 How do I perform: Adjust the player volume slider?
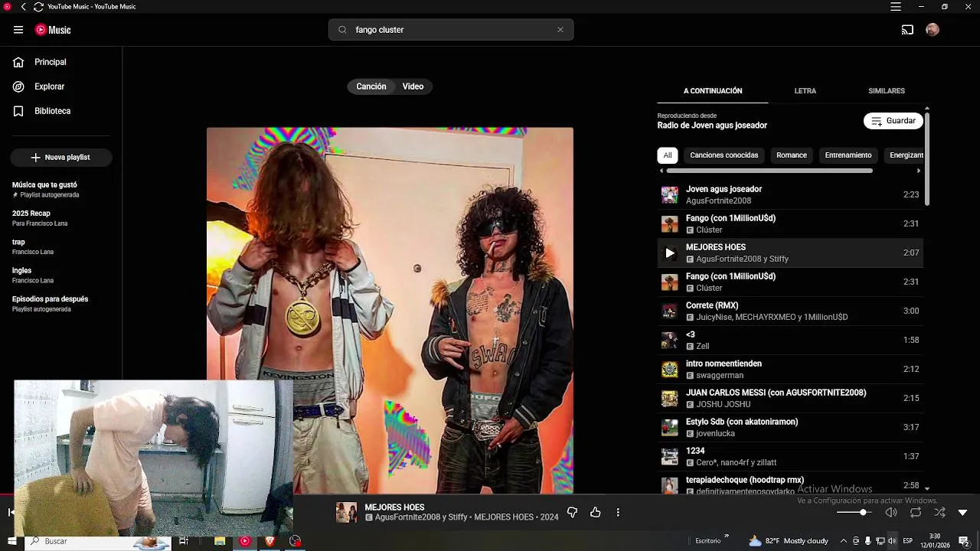854,513
